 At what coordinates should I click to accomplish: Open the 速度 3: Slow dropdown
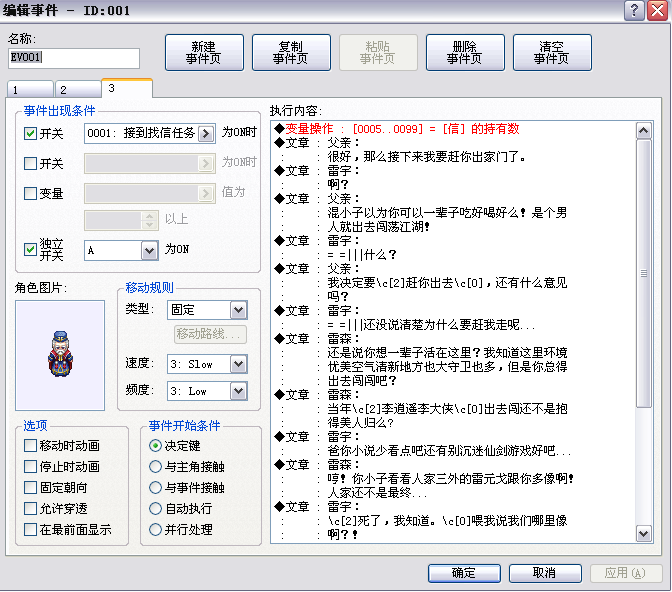coord(238,364)
